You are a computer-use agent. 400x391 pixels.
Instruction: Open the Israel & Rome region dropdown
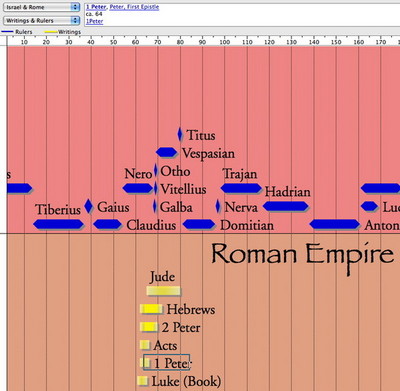pos(42,7)
